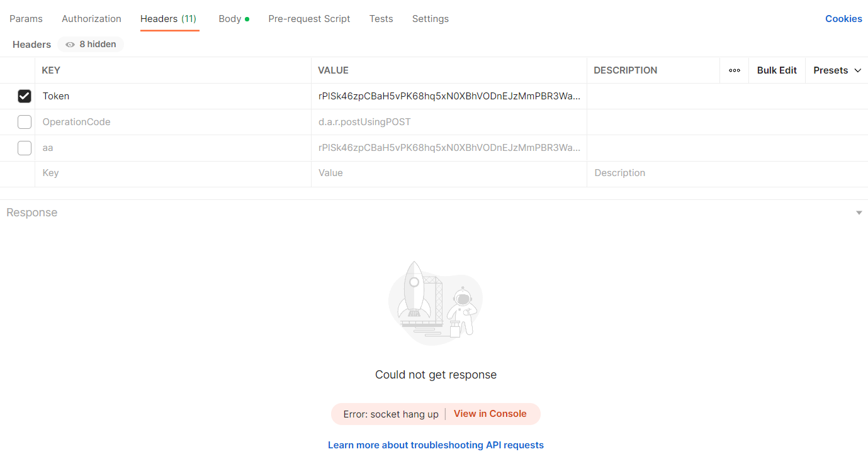Click the Cookies link
Viewport: 868px width, 459px height.
tap(843, 19)
